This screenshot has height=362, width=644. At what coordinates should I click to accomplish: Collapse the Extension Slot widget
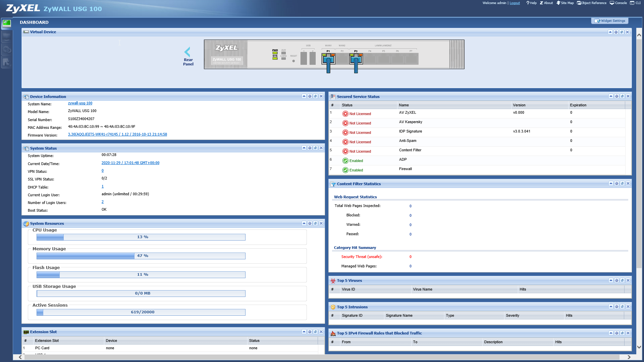(304, 332)
